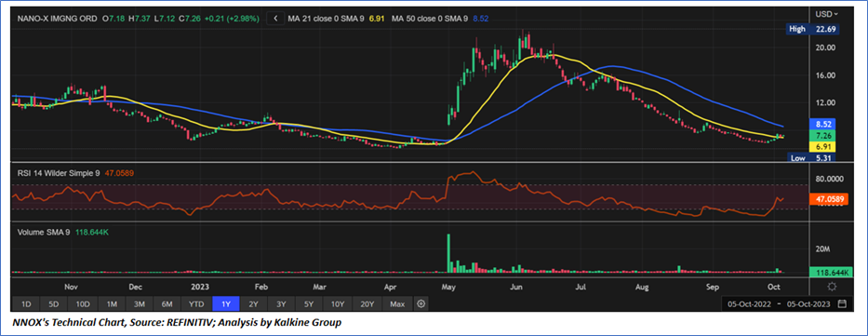Select the active 1Y range button
This screenshot has height=336, width=868.
[225, 304]
